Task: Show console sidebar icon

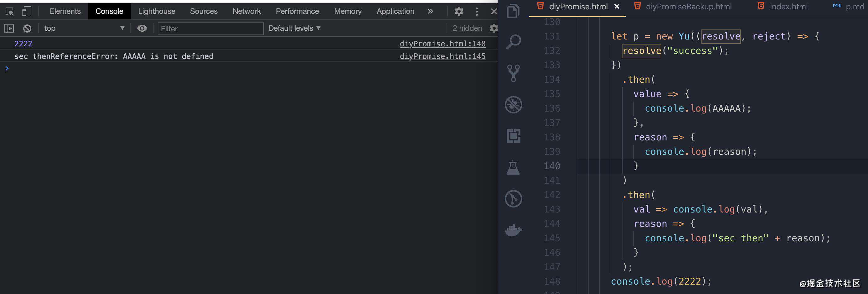Action: [9, 29]
